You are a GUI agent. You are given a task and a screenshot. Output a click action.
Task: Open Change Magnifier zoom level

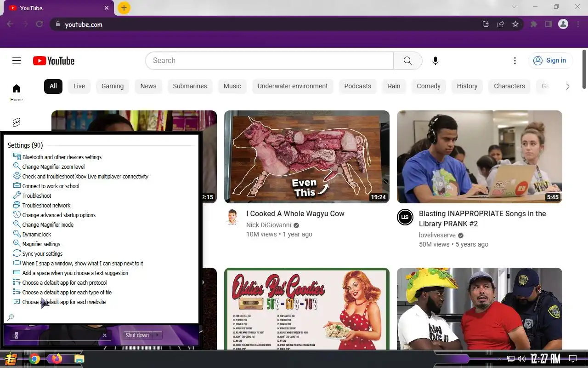point(53,167)
